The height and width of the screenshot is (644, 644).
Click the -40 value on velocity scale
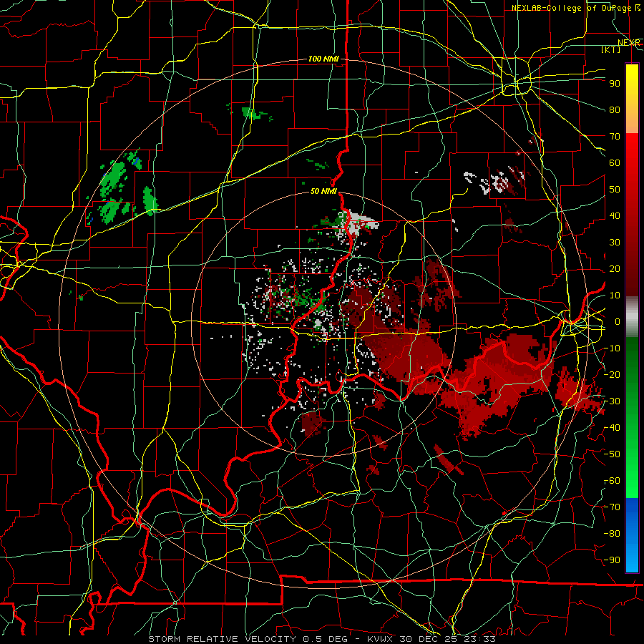coord(612,428)
